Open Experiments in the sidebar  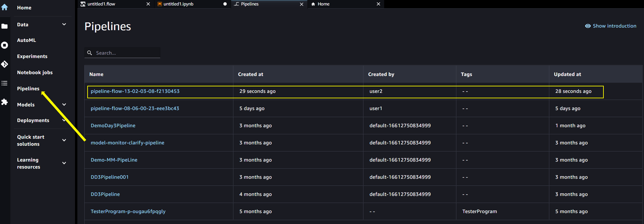click(32, 56)
